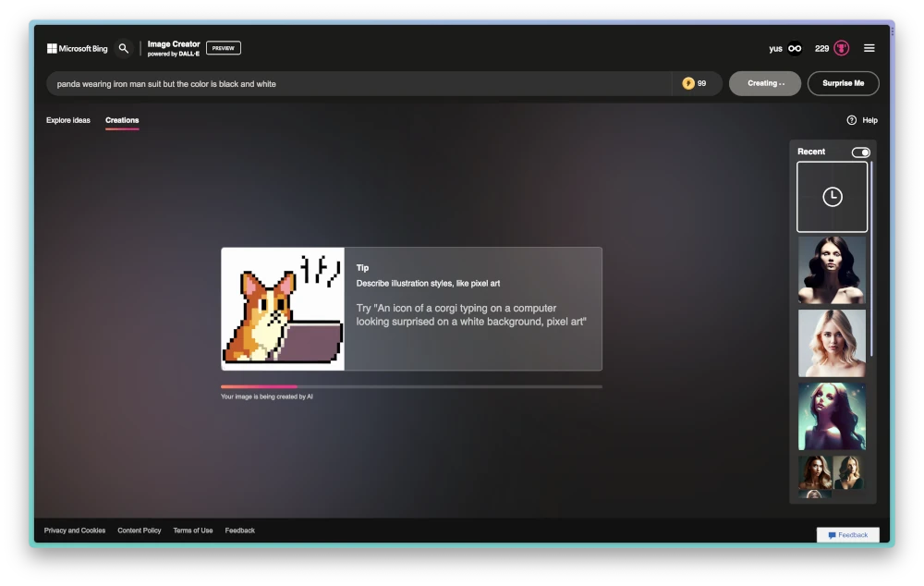Screen dimensions: 924x586
Task: Click the prompt text field with panda prompt
Action: tap(360, 83)
